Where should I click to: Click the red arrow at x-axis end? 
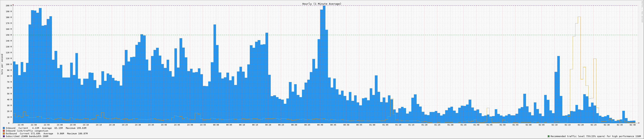[x=638, y=123]
